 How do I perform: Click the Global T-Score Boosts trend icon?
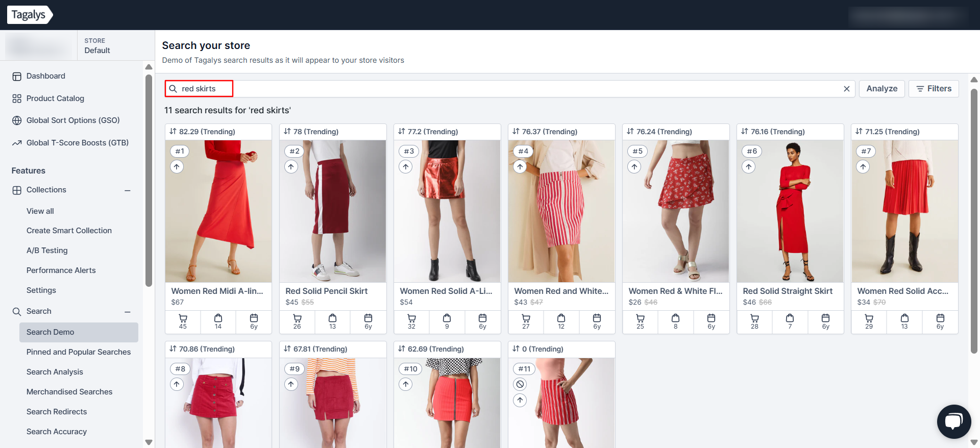[17, 143]
